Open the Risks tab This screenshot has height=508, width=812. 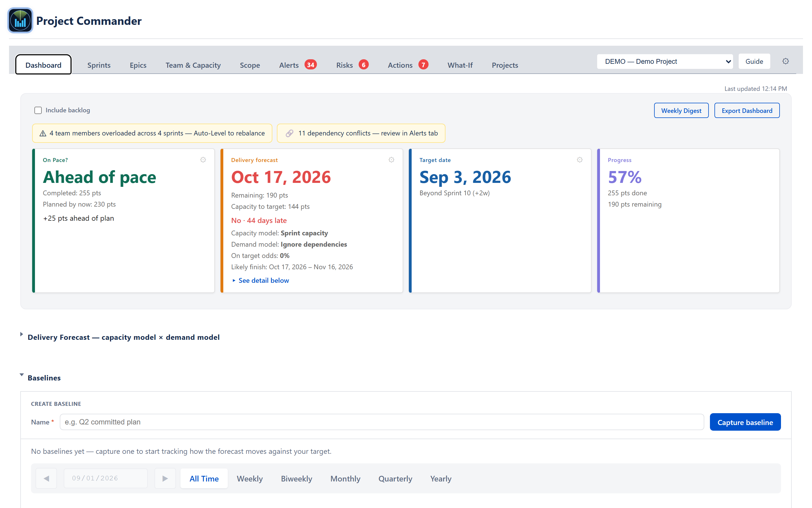coord(344,65)
